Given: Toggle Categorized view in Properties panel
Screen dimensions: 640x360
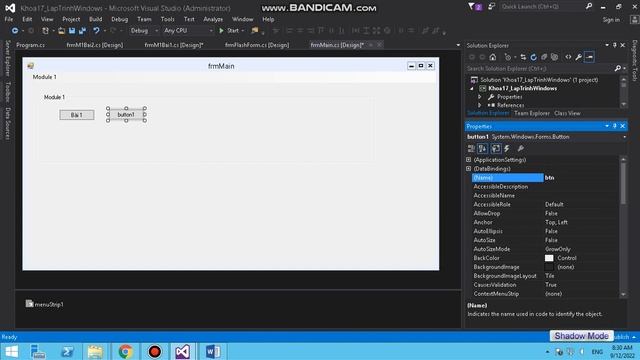Looking at the screenshot, I should pyautogui.click(x=471, y=149).
